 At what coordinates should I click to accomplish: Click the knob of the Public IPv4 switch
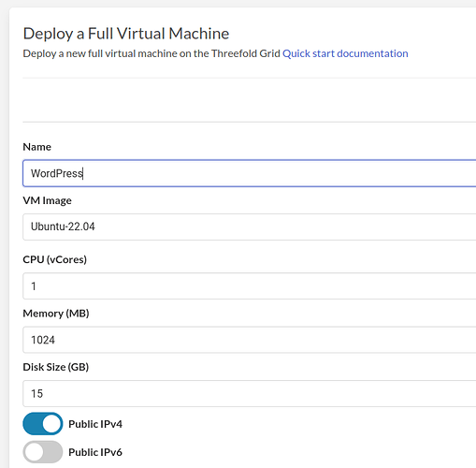tap(51, 424)
